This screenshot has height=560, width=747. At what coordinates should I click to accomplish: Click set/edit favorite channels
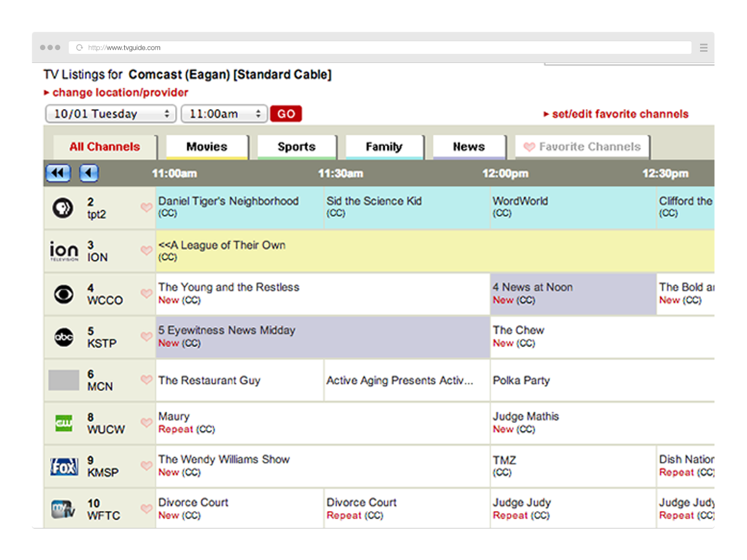click(617, 114)
